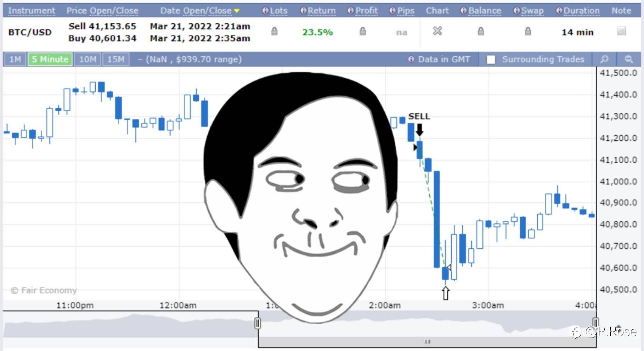644x351 pixels.
Task: Click the Data in GMT label
Action: tap(444, 59)
